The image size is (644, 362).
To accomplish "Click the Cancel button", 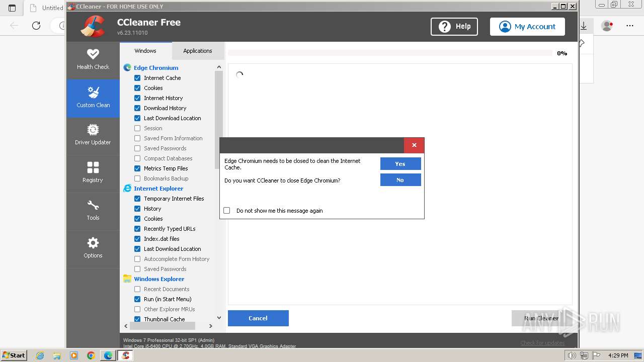I will 258,318.
